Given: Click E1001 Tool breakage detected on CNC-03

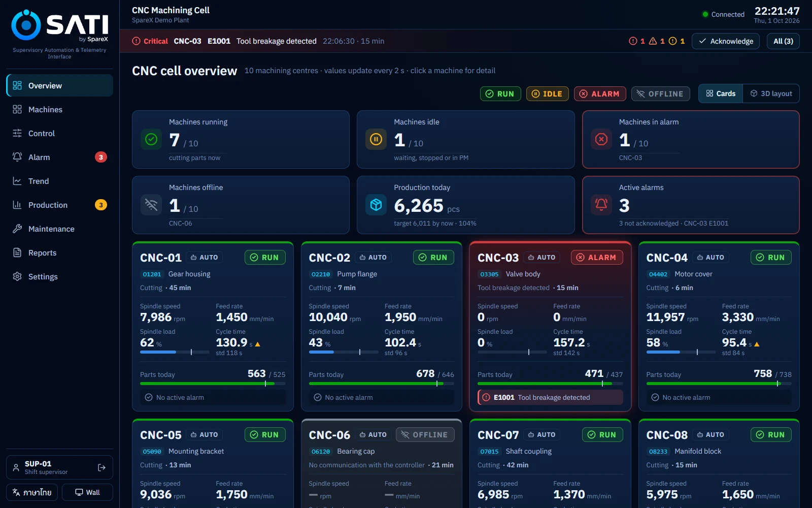Looking at the screenshot, I should click(x=550, y=397).
